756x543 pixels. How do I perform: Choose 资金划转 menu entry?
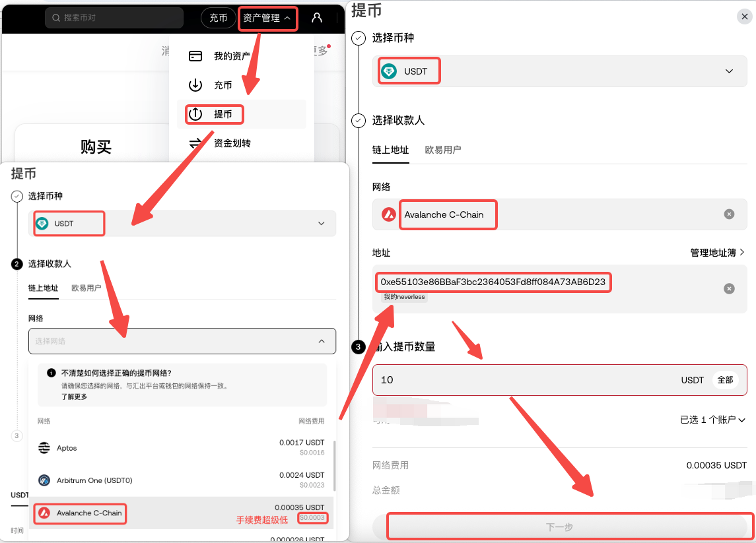click(x=232, y=143)
